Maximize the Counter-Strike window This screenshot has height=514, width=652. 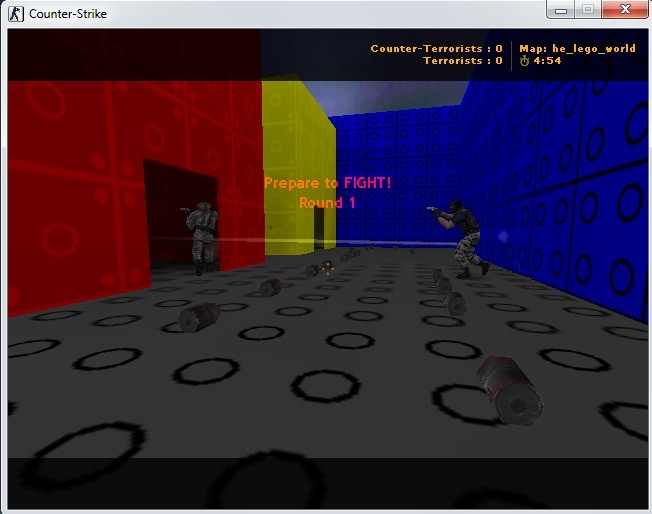point(588,10)
